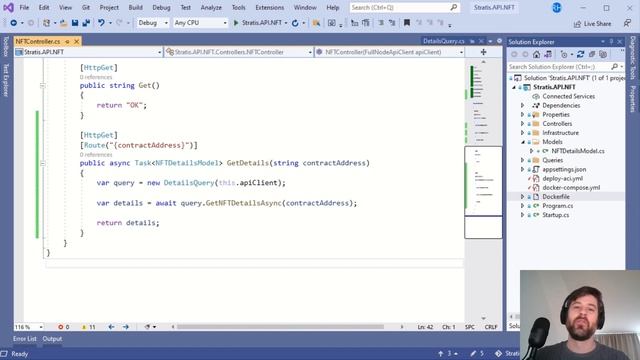Open the Analyze menu

pyautogui.click(x=211, y=7)
